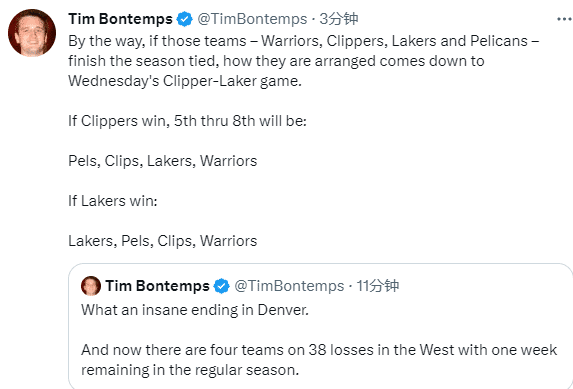The image size is (573, 389).
Task: Click the 'Lakers, Pels, Clips, Warriors' line
Action: (163, 241)
